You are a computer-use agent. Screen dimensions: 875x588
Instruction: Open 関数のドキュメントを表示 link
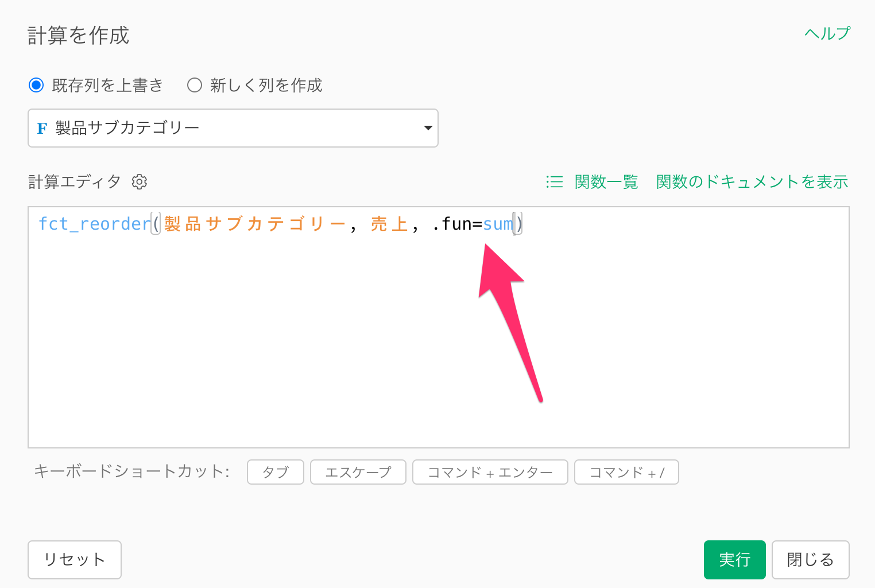click(x=752, y=182)
